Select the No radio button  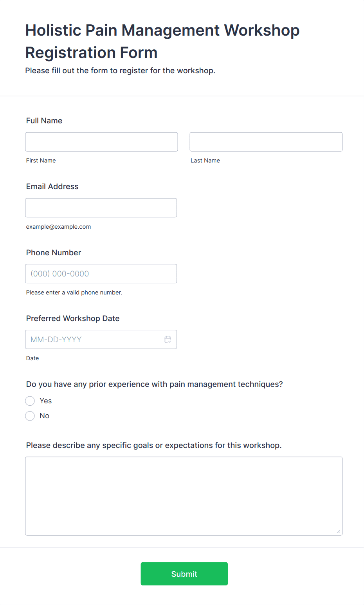coord(30,416)
